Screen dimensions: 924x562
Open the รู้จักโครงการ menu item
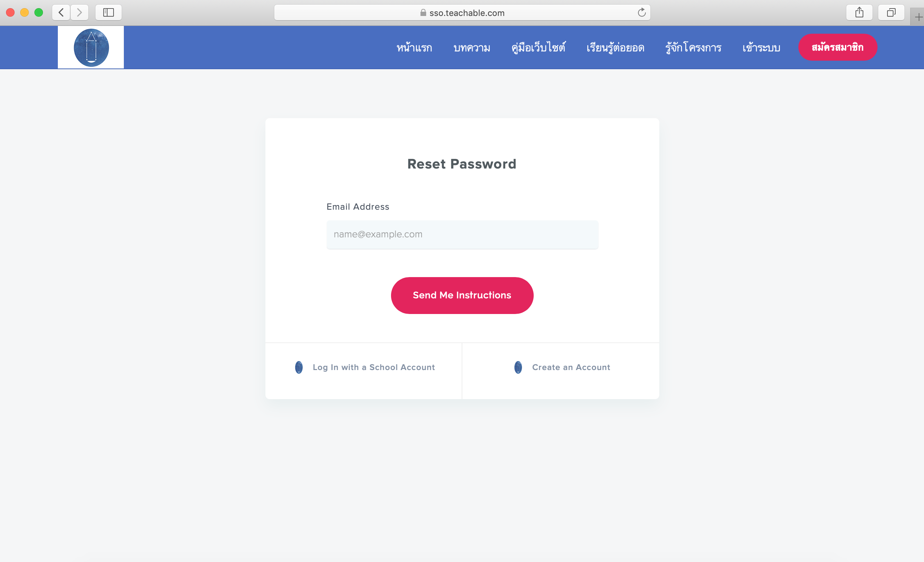(x=693, y=48)
